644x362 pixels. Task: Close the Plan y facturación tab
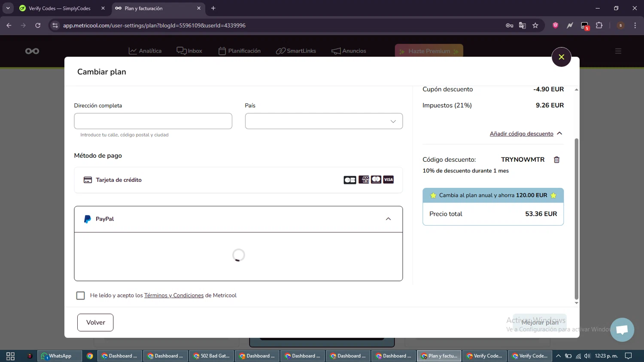(199, 8)
